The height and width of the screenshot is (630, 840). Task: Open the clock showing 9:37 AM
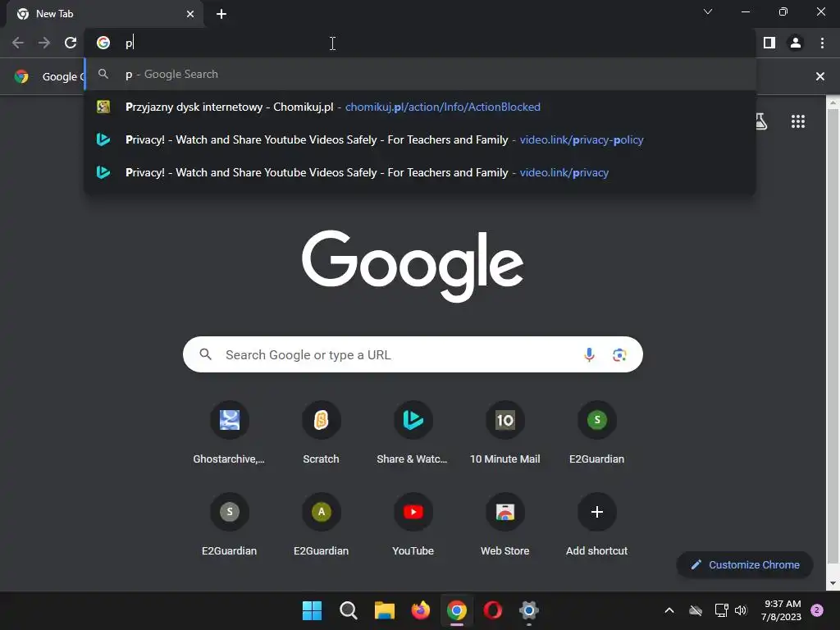tap(781, 610)
